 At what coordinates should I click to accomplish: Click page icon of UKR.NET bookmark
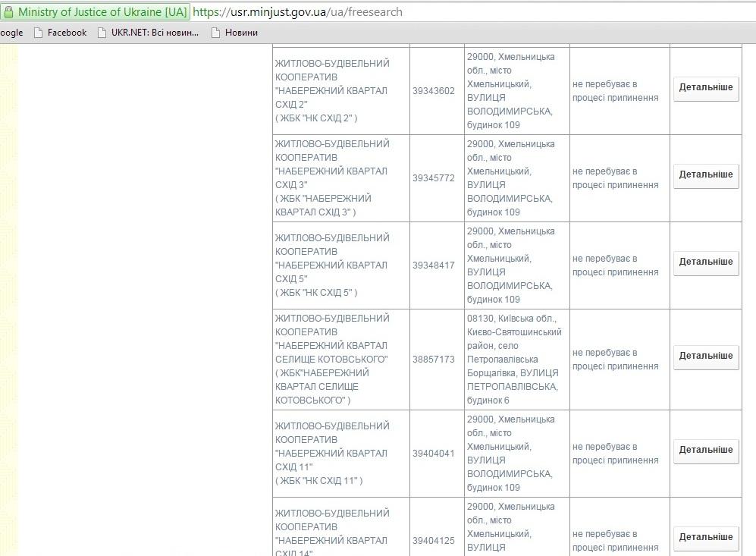tap(102, 33)
